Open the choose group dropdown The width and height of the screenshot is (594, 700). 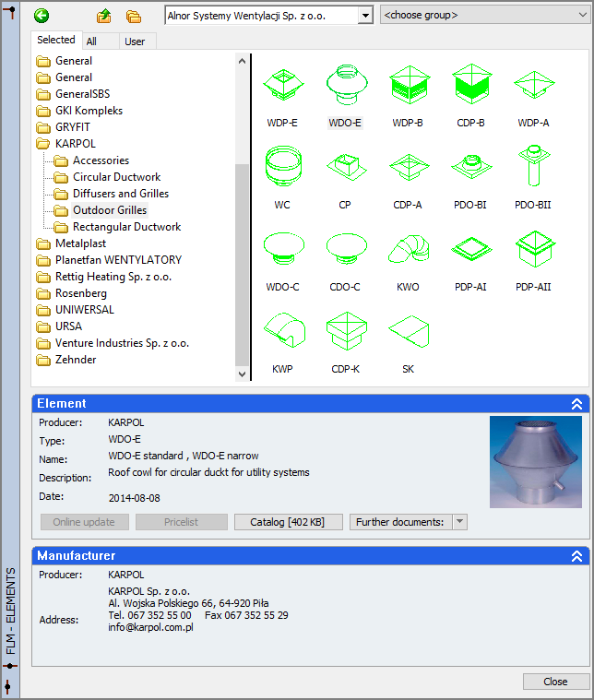pyautogui.click(x=485, y=16)
